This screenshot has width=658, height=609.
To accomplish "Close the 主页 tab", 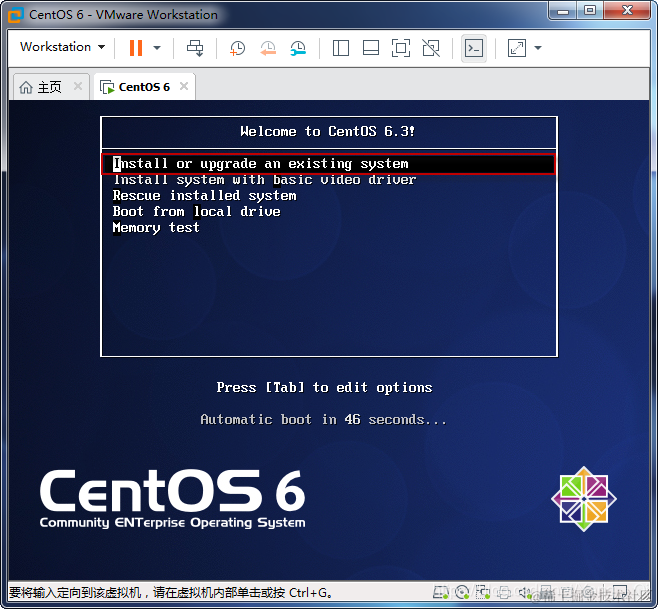I will click(78, 86).
